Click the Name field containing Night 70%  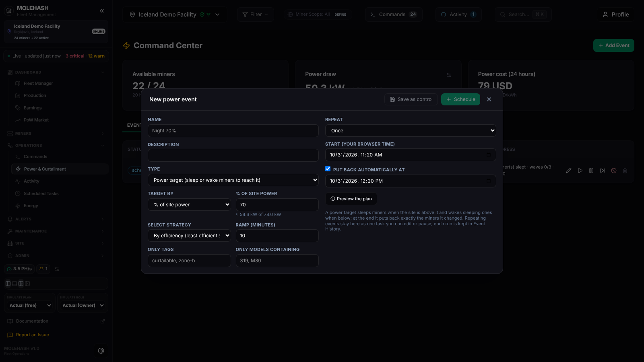233,131
